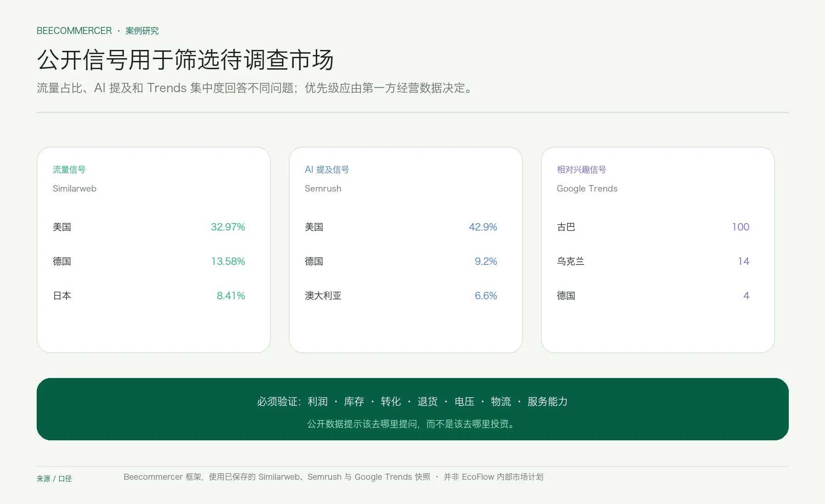Click the Similarweb source label
825x504 pixels.
(75, 188)
